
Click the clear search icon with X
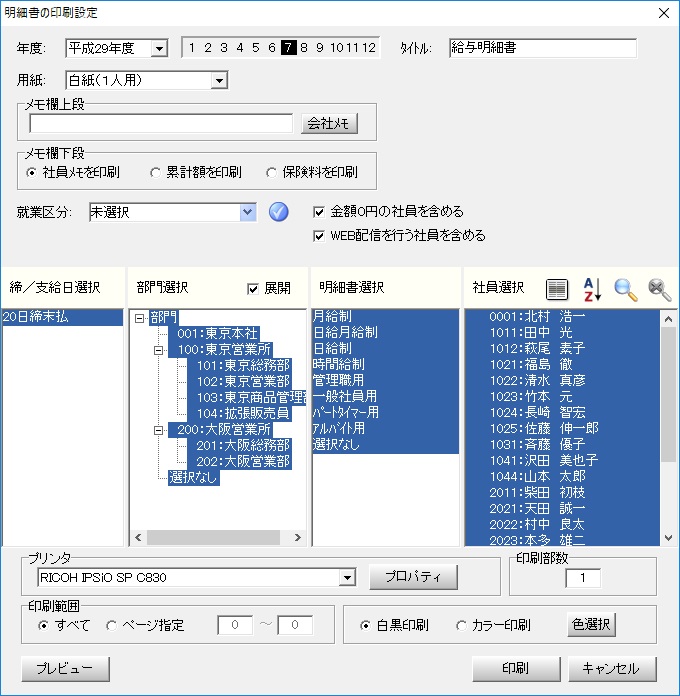click(x=660, y=290)
